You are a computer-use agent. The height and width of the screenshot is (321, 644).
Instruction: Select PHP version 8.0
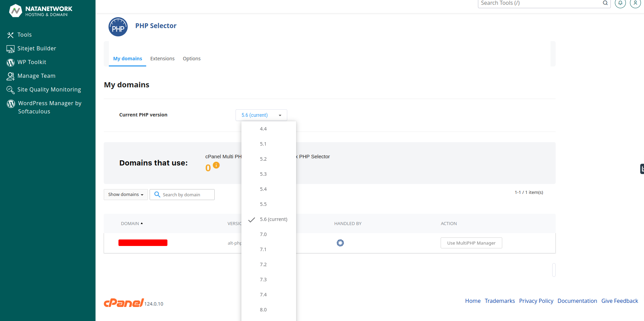269,310
